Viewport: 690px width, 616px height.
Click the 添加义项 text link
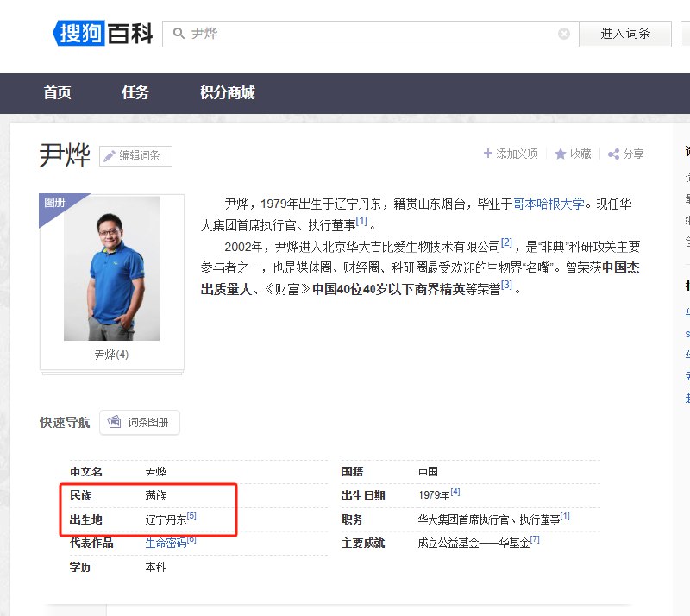pyautogui.click(x=517, y=154)
